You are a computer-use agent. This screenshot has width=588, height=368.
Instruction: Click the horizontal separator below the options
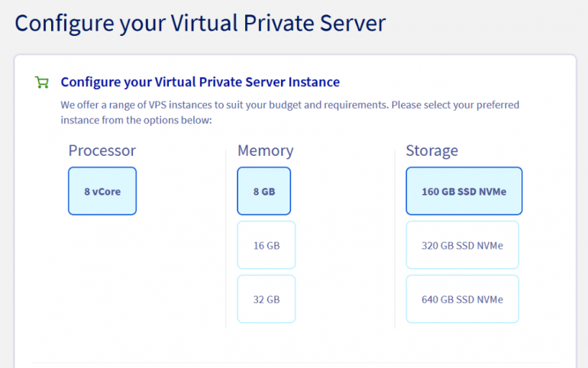tap(294, 363)
